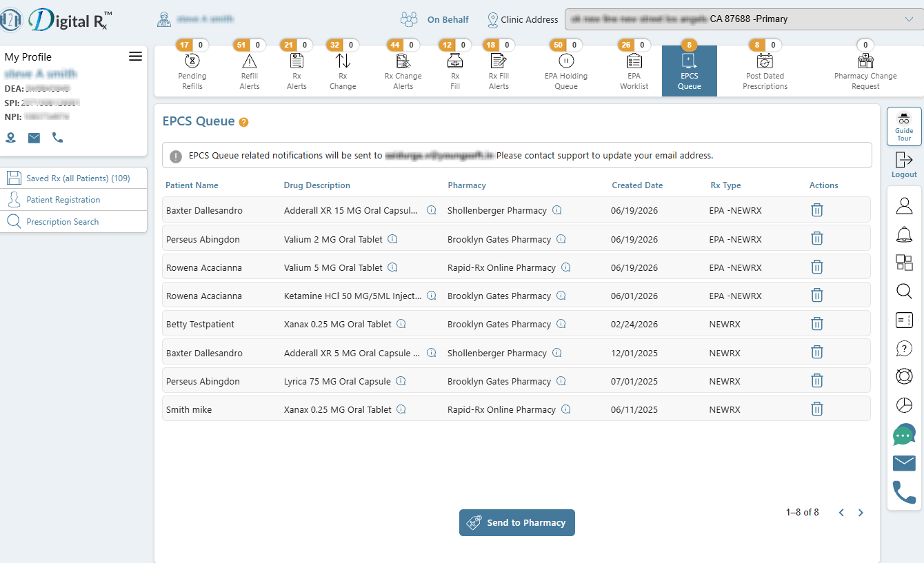Click the profile phone icon
This screenshot has width=924, height=563.
point(57,138)
